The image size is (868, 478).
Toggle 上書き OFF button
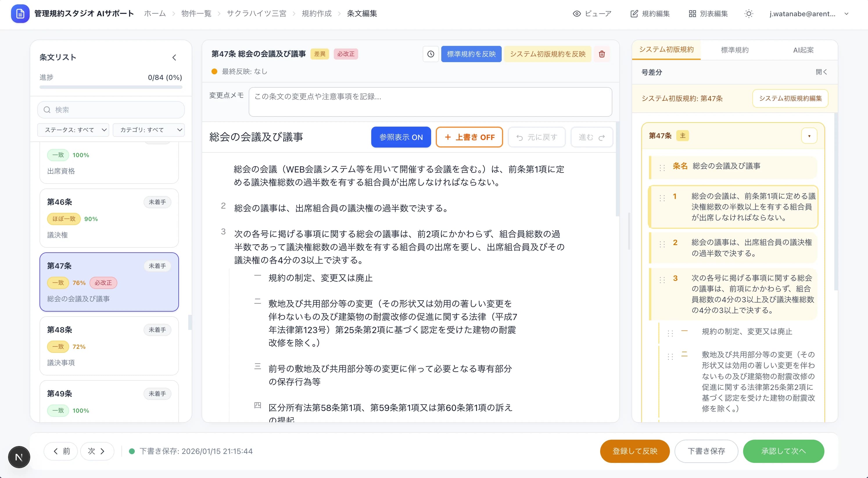pyautogui.click(x=469, y=137)
